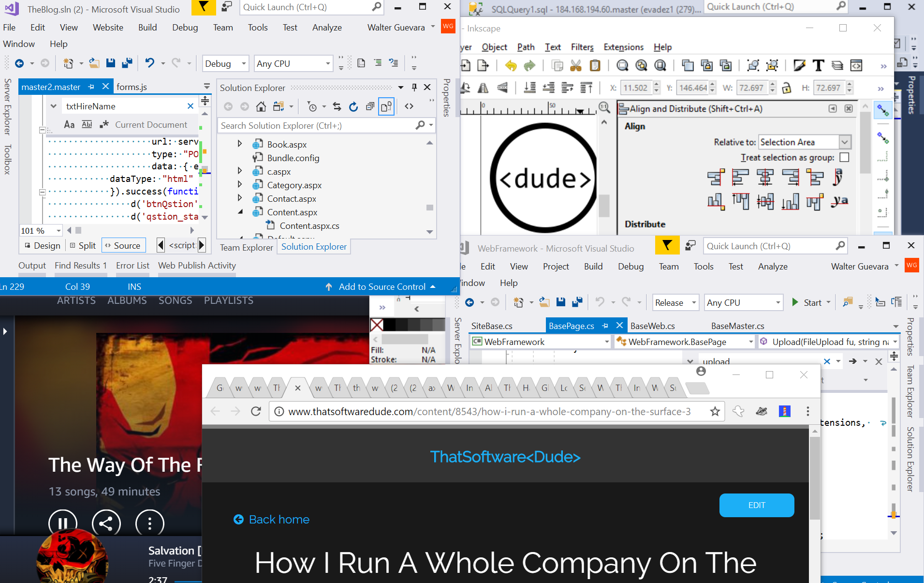Click the EDIT button on webpage
Image resolution: width=924 pixels, height=583 pixels.
(x=757, y=505)
